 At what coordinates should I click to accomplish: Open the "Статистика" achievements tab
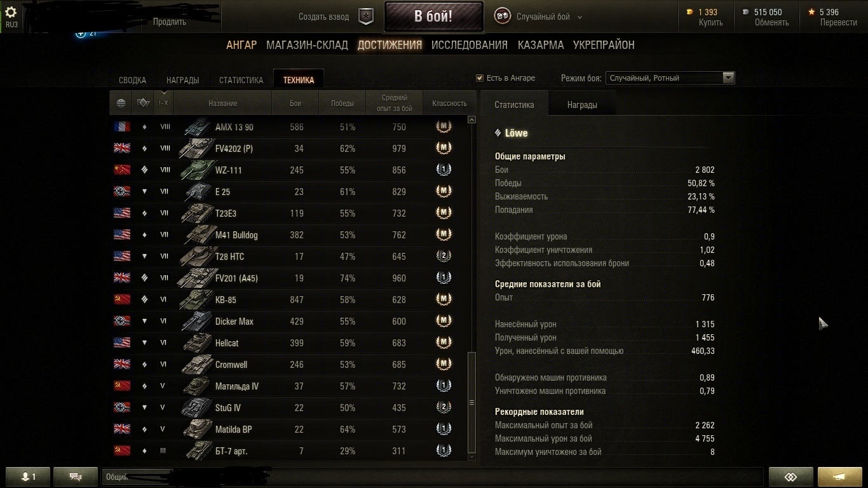click(241, 80)
